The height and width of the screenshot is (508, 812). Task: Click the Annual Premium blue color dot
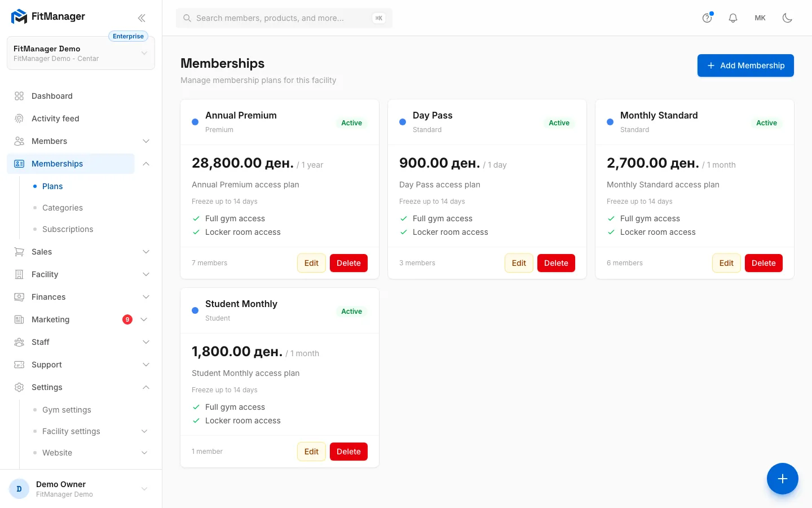click(195, 122)
